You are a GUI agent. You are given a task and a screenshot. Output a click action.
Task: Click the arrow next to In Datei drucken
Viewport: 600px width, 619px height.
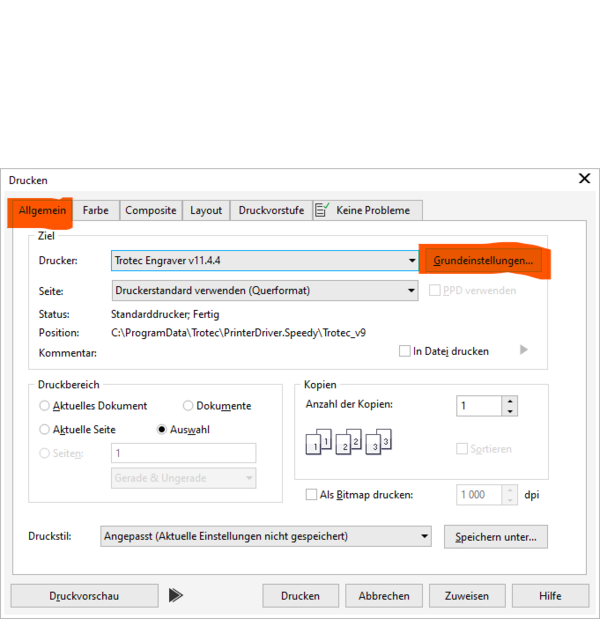[524, 350]
